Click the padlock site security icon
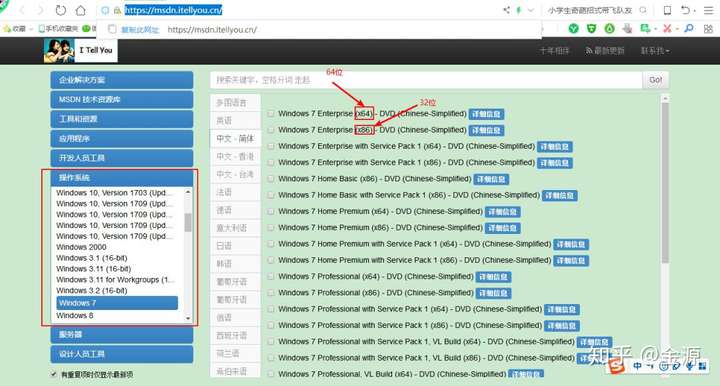Screen dimensions: 720x386 pos(117,10)
